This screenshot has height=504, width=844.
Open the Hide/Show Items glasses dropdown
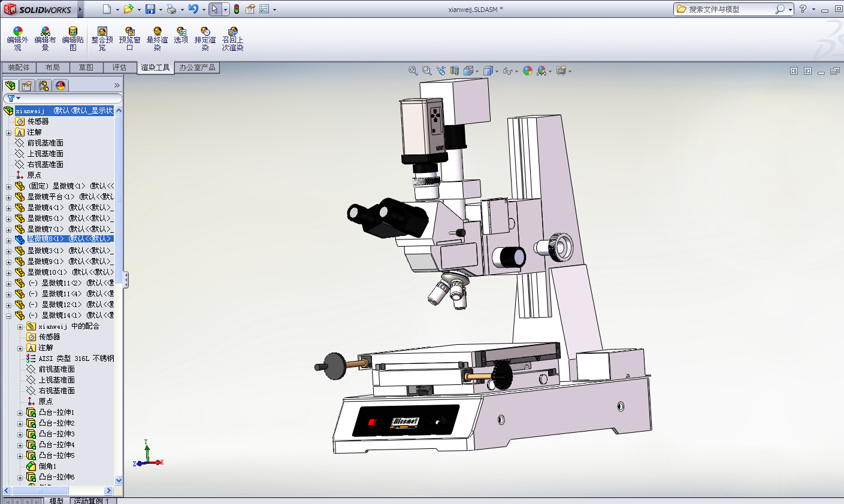click(509, 71)
